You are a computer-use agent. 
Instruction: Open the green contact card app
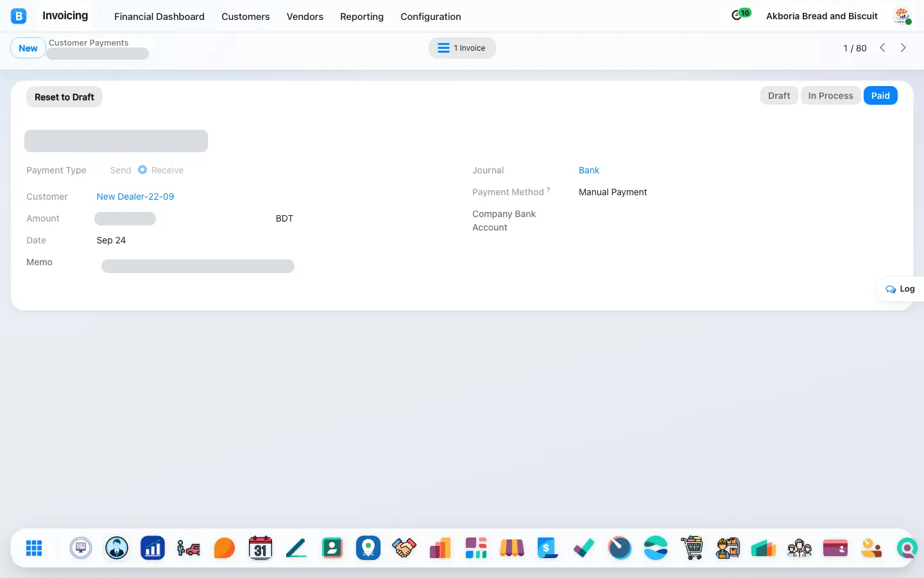pyautogui.click(x=332, y=548)
